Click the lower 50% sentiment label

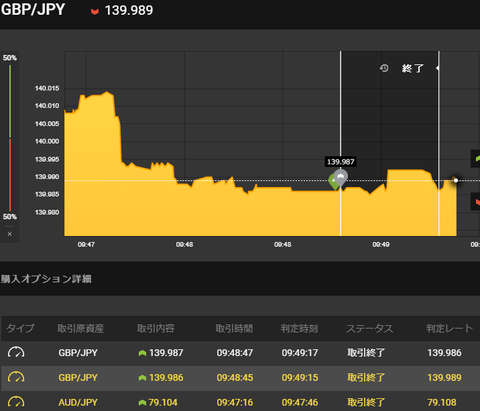(10, 217)
